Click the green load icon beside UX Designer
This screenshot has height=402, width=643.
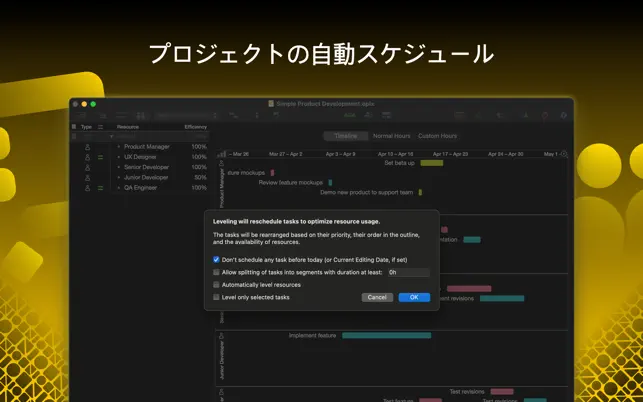point(100,157)
